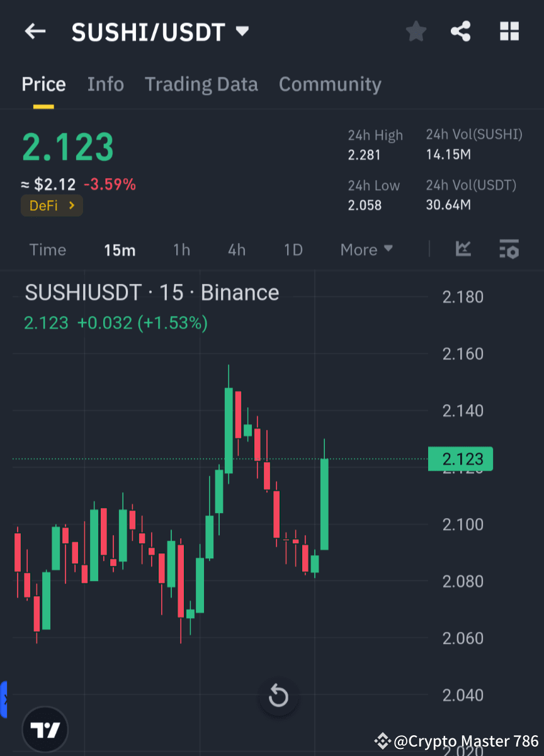
Task: Open TradingView via its logo badge
Action: [x=45, y=729]
